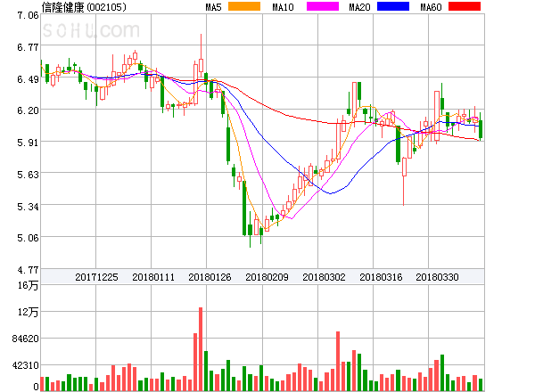Click the 6.20 price axis label
Image resolution: width=535 pixels, height=392 pixels.
coord(28,110)
